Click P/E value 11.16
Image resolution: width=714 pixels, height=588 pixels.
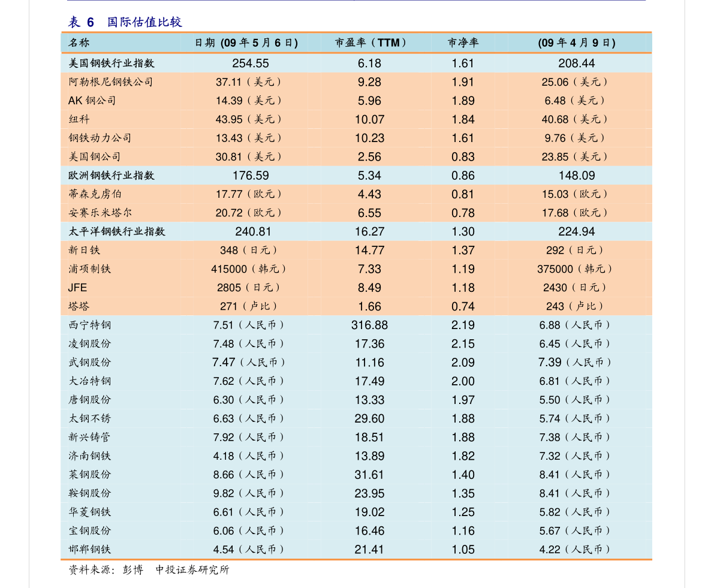tap(370, 362)
